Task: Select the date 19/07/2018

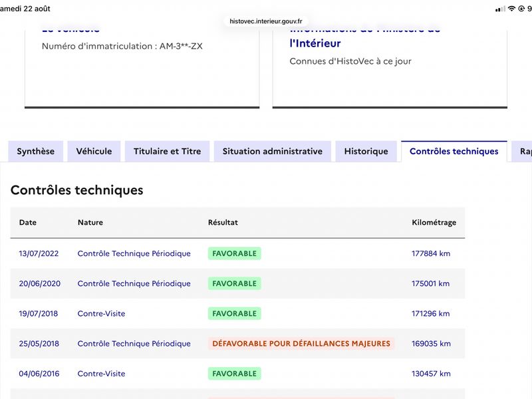Action: click(x=39, y=313)
